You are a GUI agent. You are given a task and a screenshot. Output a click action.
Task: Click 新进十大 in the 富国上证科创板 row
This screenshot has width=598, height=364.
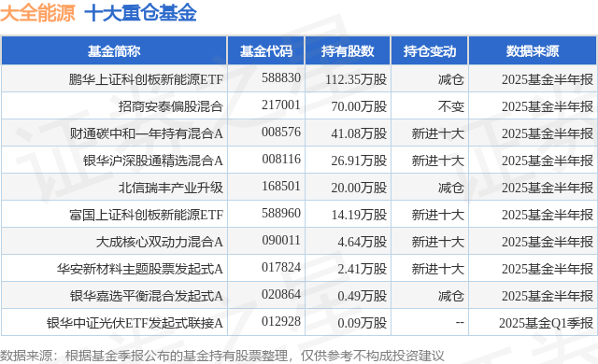(x=438, y=215)
